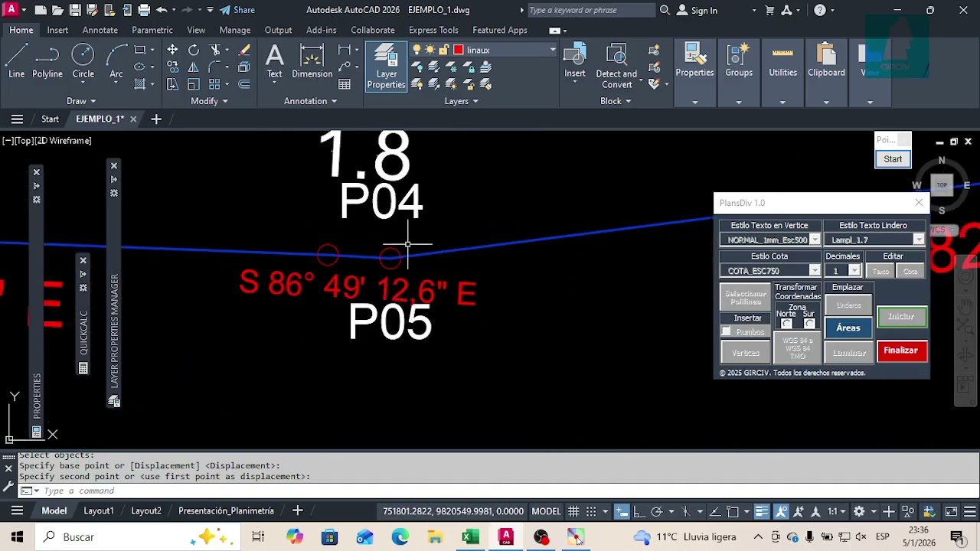Click the Plot printer icon
Image resolution: width=980 pixels, height=551 pixels.
(144, 10)
